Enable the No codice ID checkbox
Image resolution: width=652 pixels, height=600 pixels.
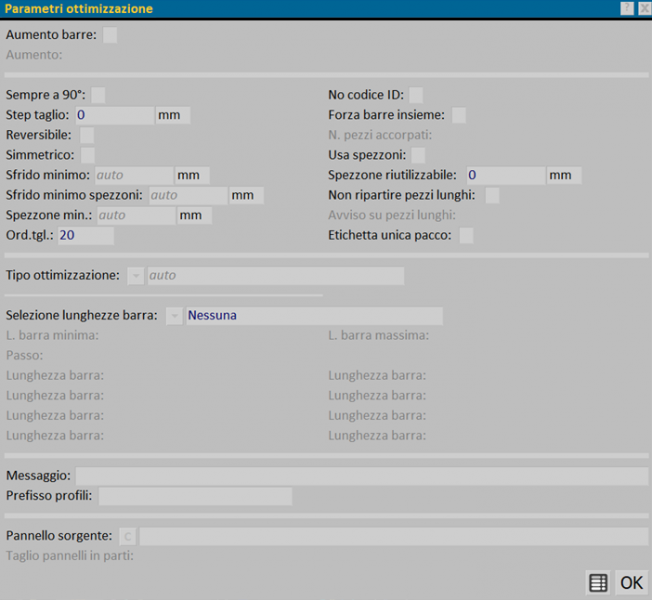416,95
